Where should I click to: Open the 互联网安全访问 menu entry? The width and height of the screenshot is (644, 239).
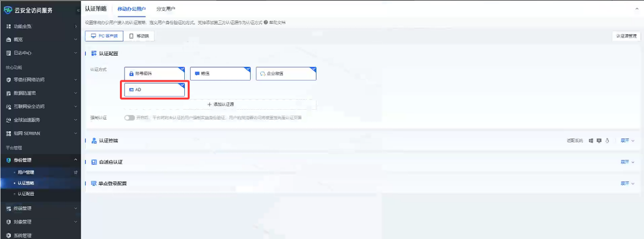point(40,107)
